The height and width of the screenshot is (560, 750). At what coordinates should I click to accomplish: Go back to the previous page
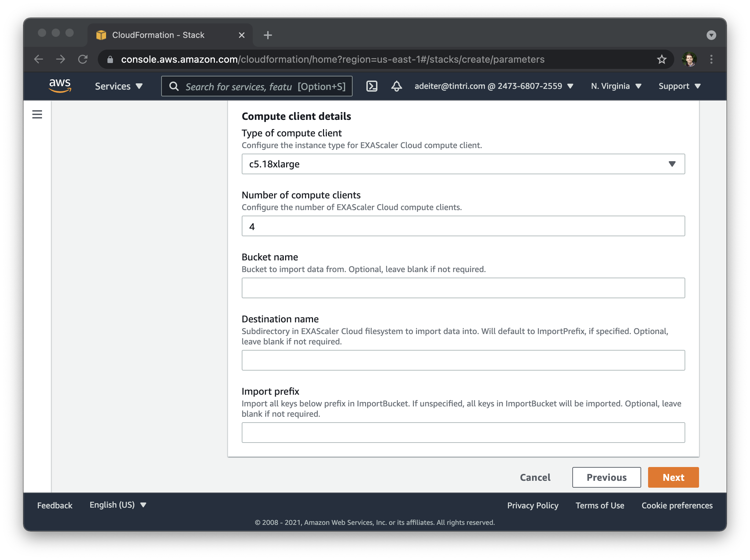click(39, 60)
